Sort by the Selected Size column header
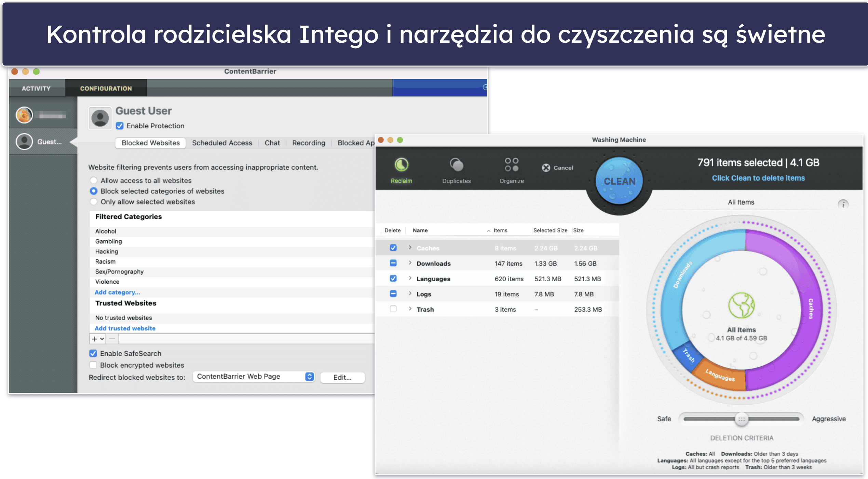The image size is (868, 479). pyautogui.click(x=550, y=230)
